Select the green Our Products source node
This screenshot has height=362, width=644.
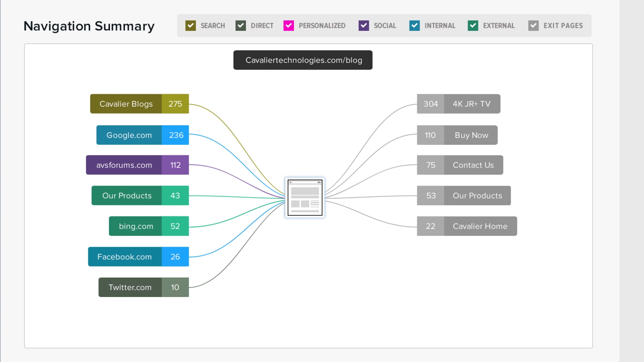point(140,196)
